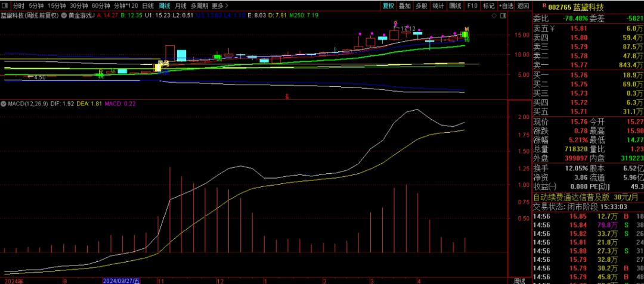Toggle the 复权 price adjustment button
This screenshot has width=644, height=284.
pyautogui.click(x=389, y=6)
